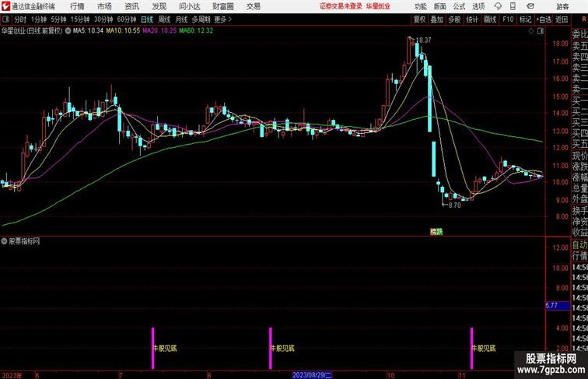588x379 pixels.
Task: Click the 8.70 low price label
Action: pyautogui.click(x=454, y=205)
